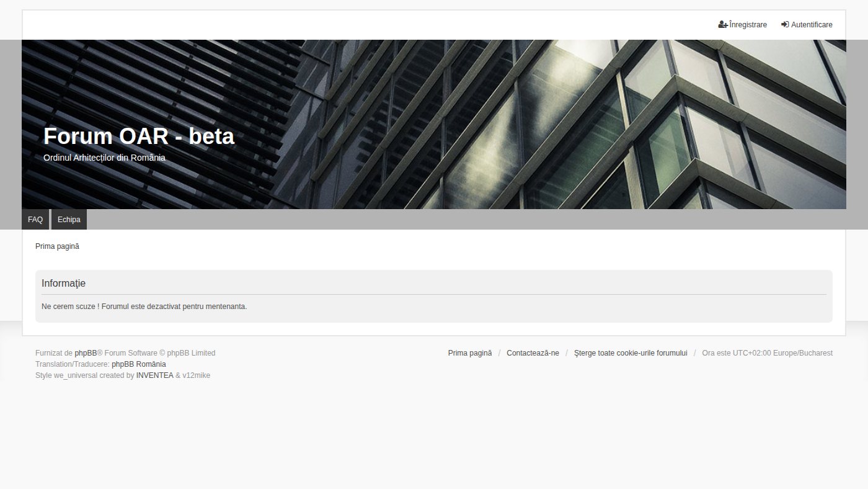The width and height of the screenshot is (868, 489).
Task: Click the forum dezactivat maintenance message
Action: click(144, 307)
